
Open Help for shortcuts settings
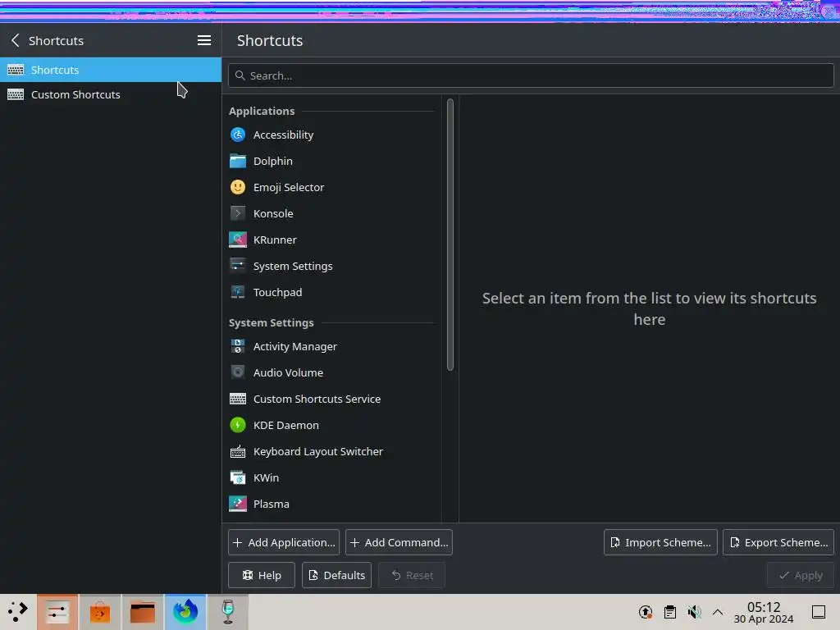262,575
